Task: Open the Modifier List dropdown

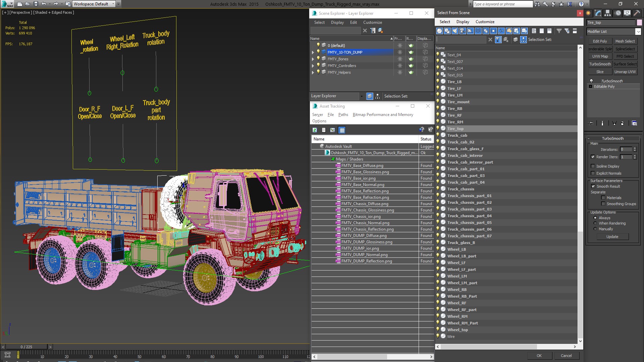Action: click(638, 32)
